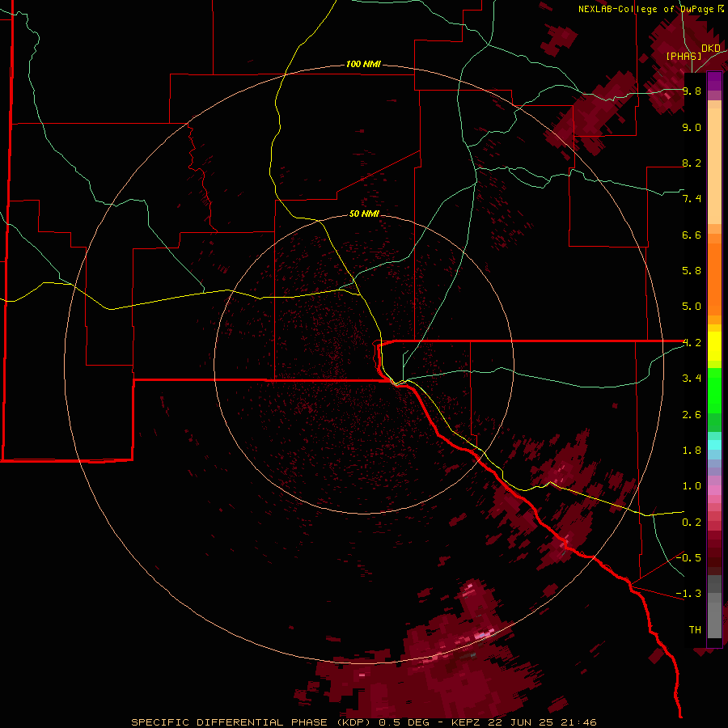Click the [PHAS] unit label
This screenshot has height=728, width=728.
click(x=684, y=57)
